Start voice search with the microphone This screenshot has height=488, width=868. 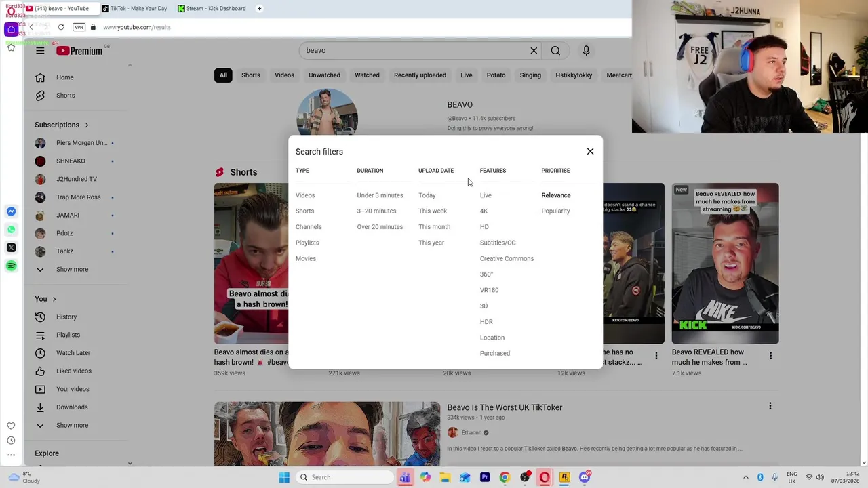tap(586, 51)
